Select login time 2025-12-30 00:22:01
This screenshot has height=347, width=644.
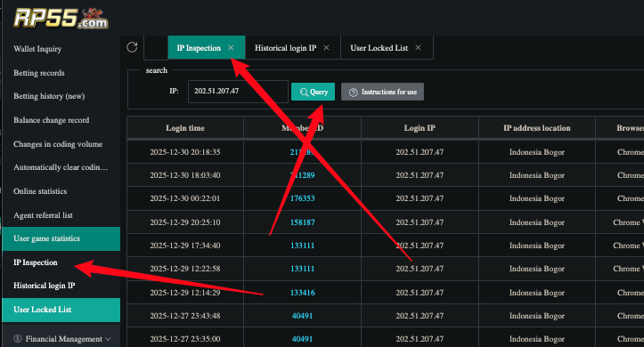(x=185, y=198)
